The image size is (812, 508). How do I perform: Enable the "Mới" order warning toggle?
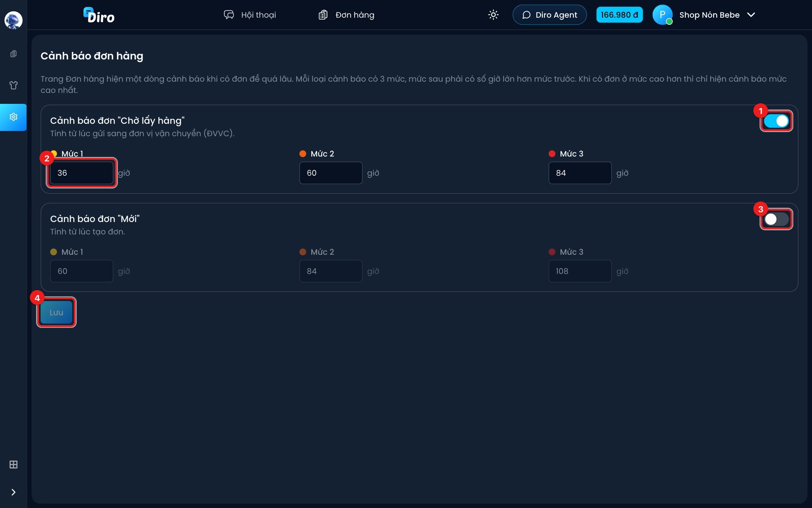(776, 219)
